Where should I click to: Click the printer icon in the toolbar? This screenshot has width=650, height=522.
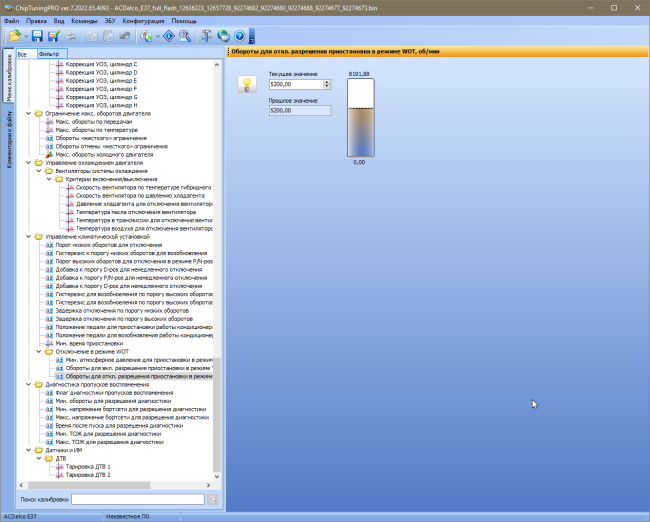click(70, 36)
